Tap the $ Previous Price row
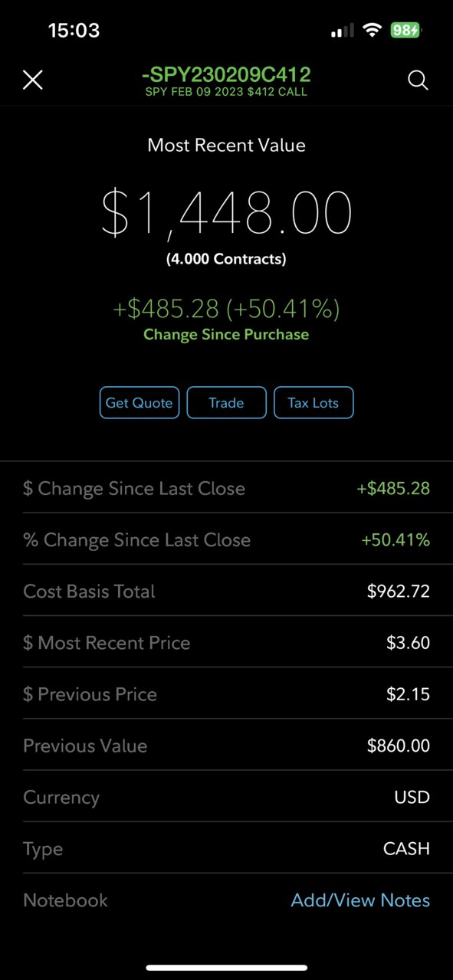453x980 pixels. pos(226,693)
